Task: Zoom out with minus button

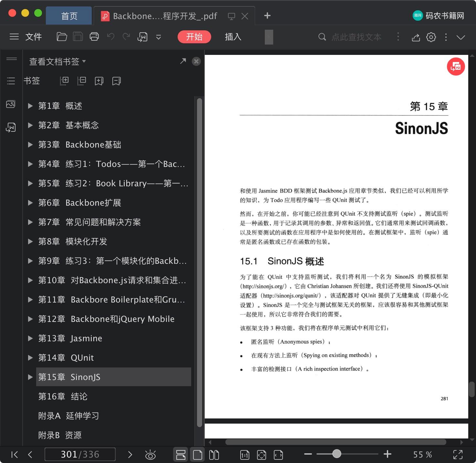Action: [x=308, y=454]
